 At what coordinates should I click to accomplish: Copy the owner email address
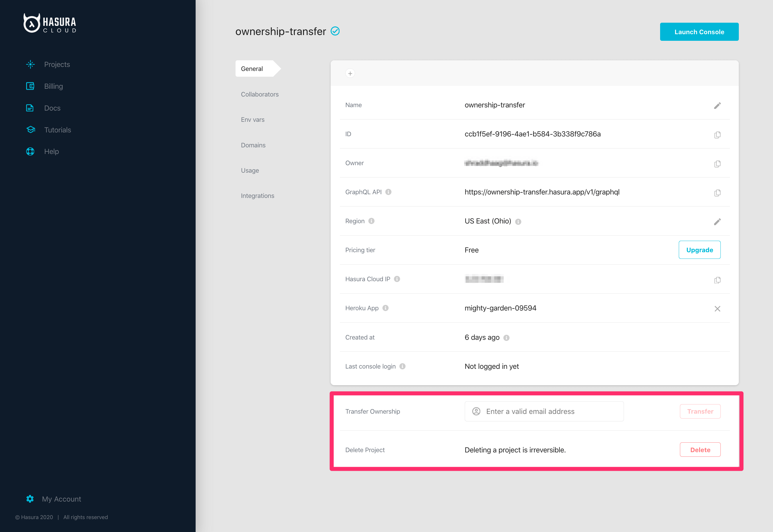[717, 164]
